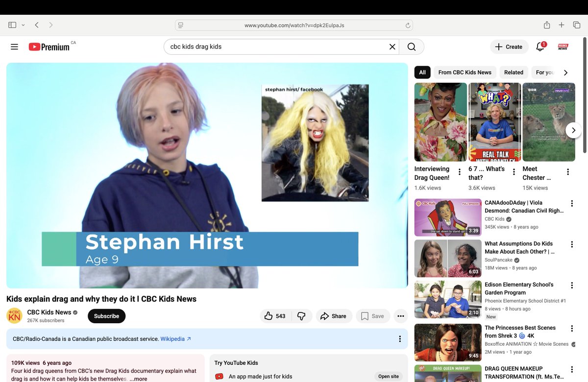This screenshot has width=588, height=382.
Task: Advance the Shorts carousel to next items
Action: pos(573,130)
